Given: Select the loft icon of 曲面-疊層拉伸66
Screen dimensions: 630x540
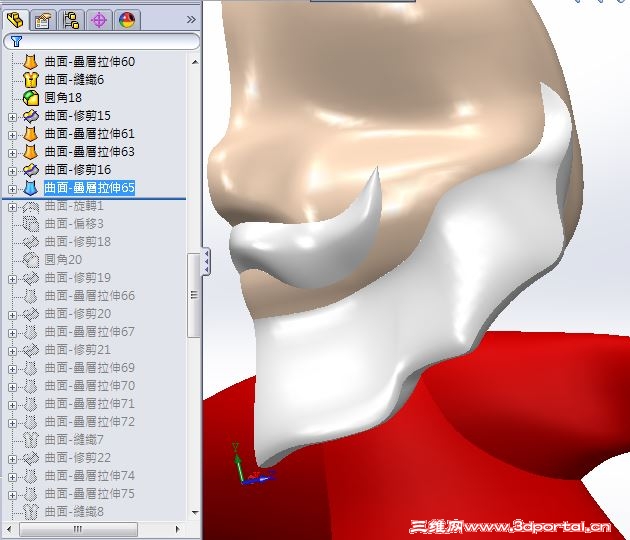Looking at the screenshot, I should click(31, 296).
